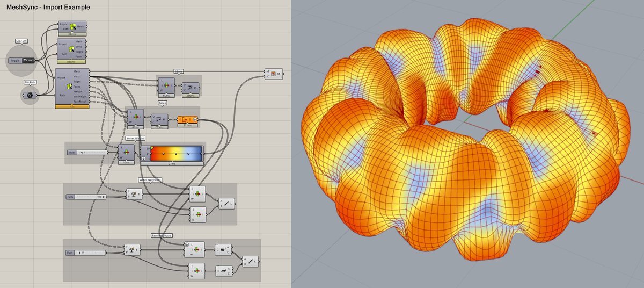Click the polyline component showing 205ms
Image resolution: width=644 pixels, height=288 pixels.
158,119
